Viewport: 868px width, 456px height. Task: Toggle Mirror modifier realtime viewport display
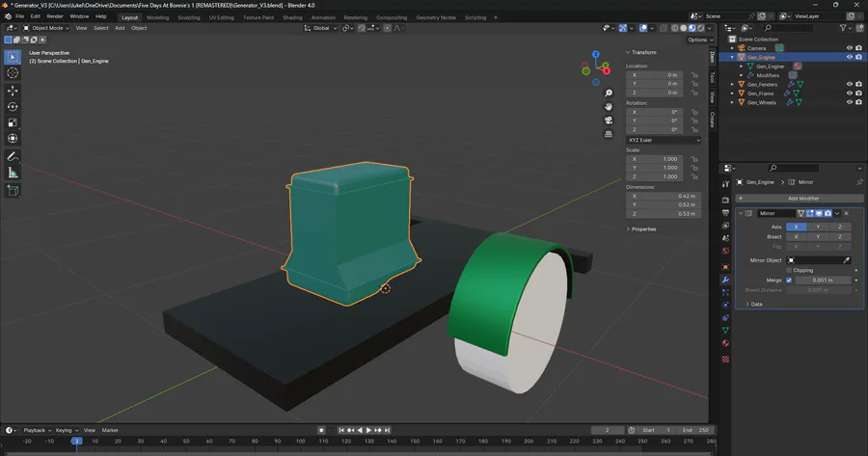(x=819, y=213)
